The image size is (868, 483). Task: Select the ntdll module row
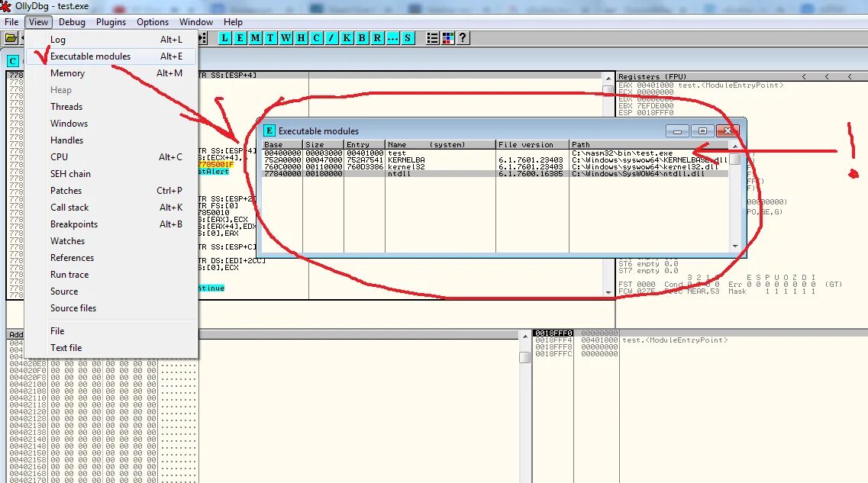coord(495,174)
